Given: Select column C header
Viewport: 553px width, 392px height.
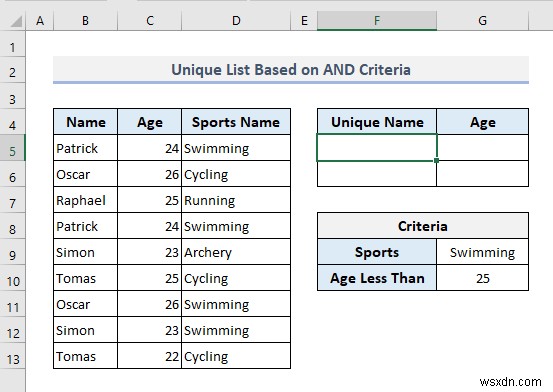Looking at the screenshot, I should [x=150, y=20].
